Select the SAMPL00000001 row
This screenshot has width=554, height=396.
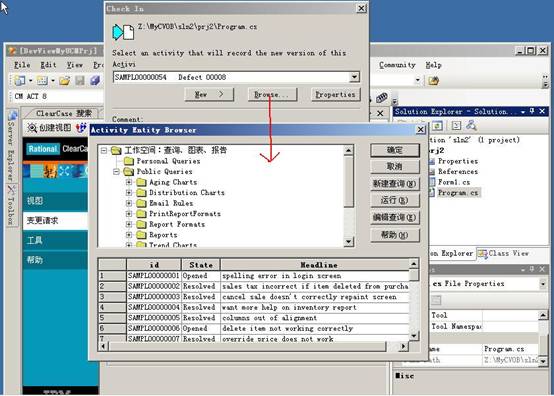click(x=254, y=276)
